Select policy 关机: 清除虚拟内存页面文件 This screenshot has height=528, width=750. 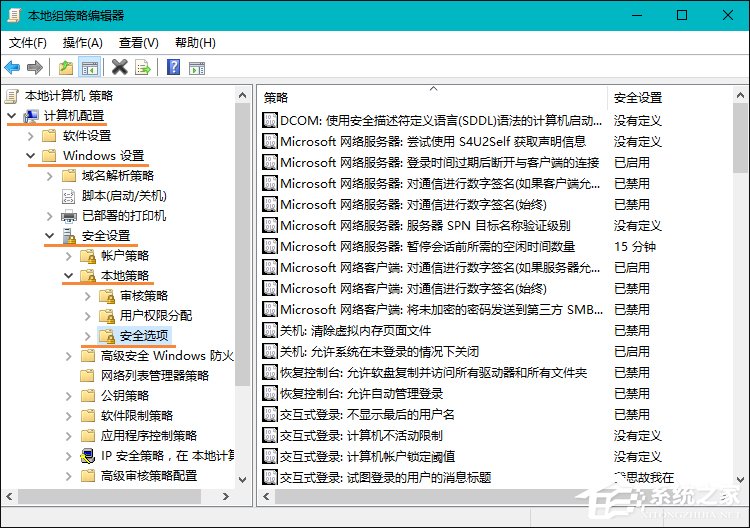coord(355,330)
